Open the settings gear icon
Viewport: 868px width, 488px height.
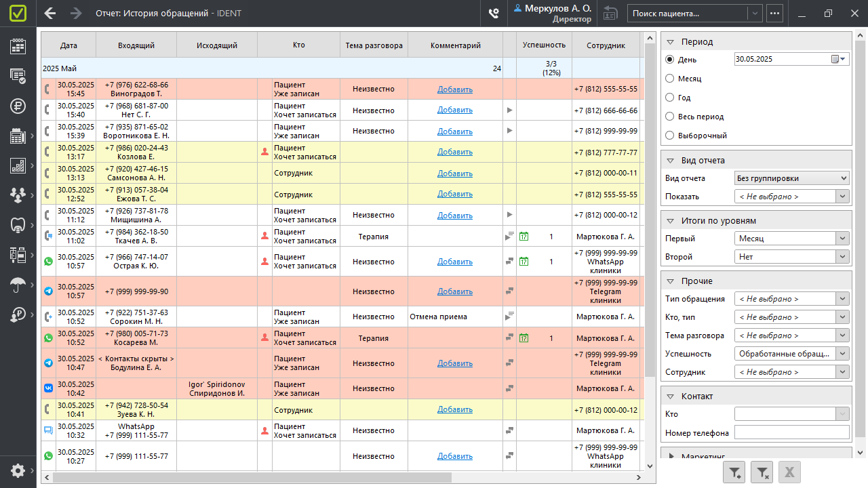point(18,470)
